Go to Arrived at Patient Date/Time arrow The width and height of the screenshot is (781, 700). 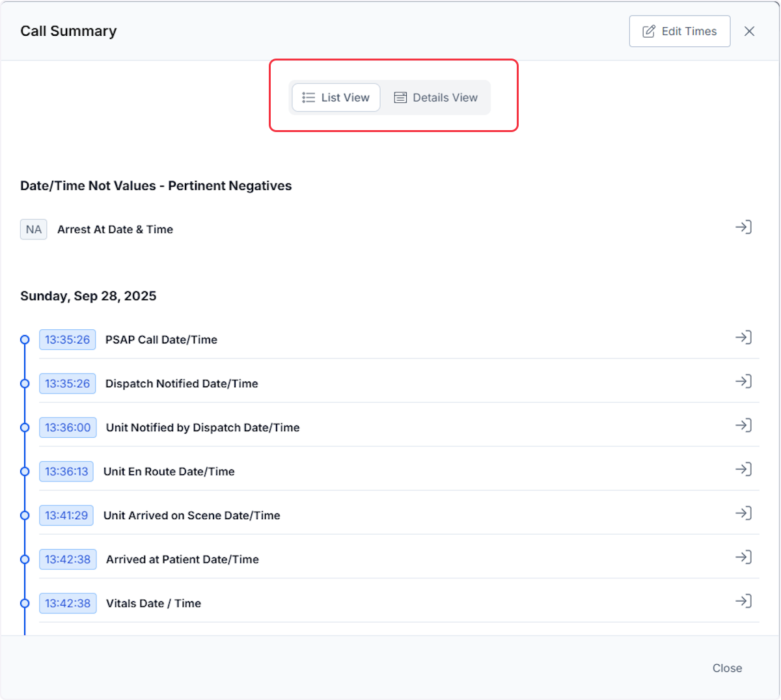pos(743,557)
